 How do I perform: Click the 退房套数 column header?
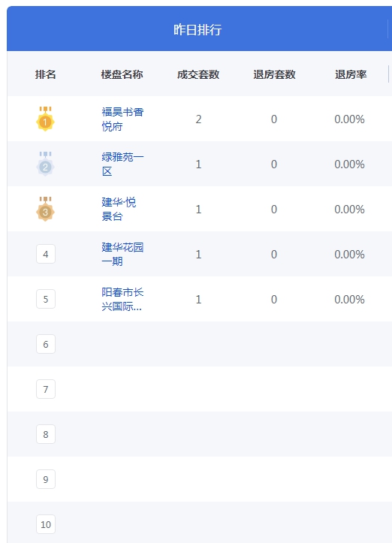(274, 74)
